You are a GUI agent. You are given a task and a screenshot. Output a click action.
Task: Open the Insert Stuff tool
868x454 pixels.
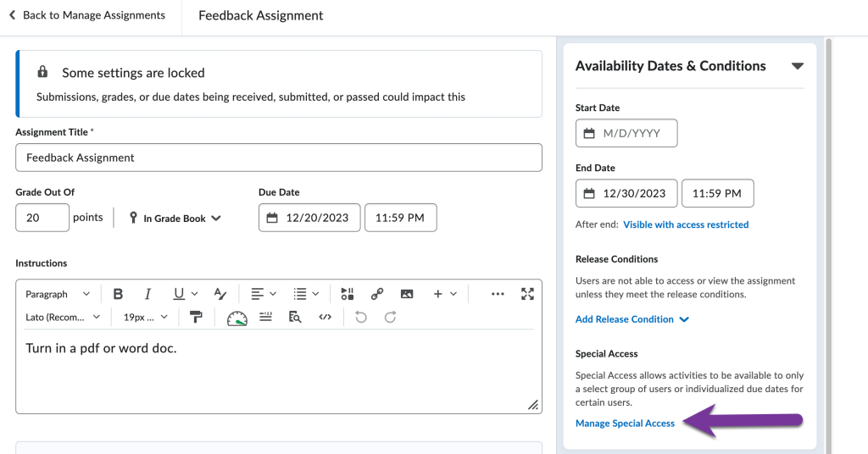point(347,294)
